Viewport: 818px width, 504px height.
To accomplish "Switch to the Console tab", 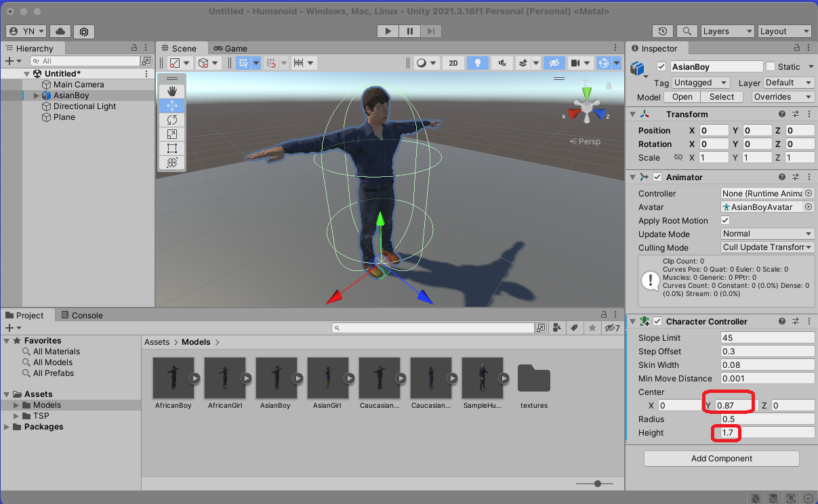I will (82, 316).
